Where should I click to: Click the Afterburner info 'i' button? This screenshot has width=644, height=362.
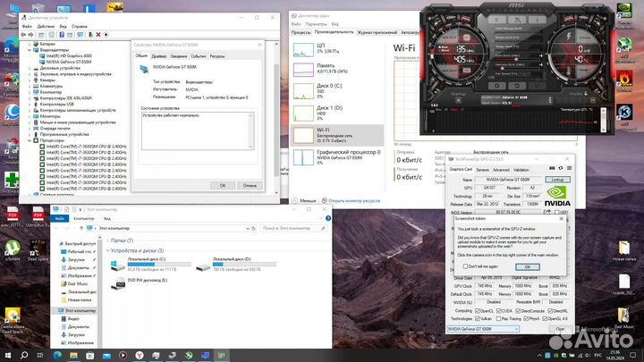(x=537, y=20)
